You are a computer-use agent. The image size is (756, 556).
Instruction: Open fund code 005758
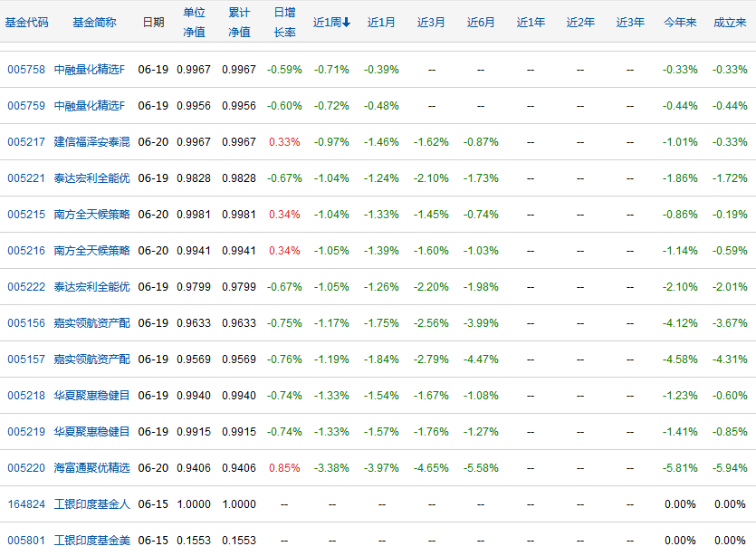26,70
